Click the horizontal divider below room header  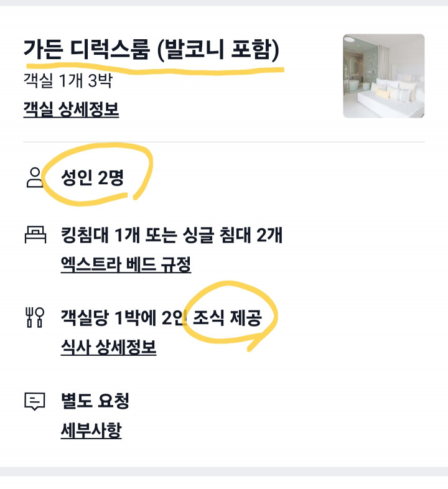[224, 142]
